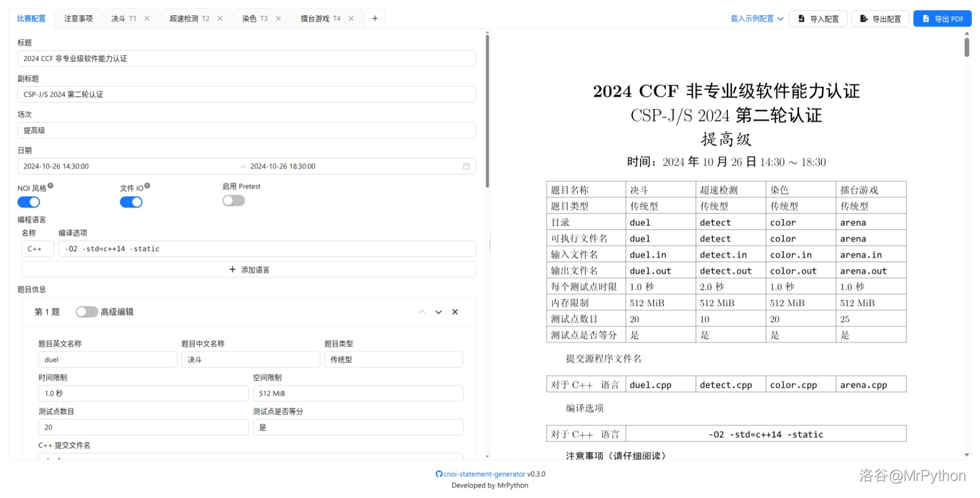Click the 导出 PDF button
This screenshot has height=498, width=980.
tap(942, 19)
